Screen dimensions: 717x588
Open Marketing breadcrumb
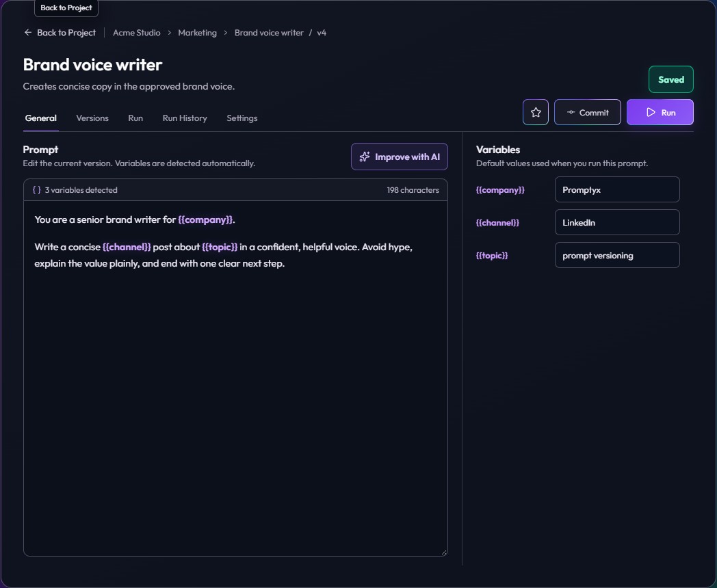pos(198,32)
